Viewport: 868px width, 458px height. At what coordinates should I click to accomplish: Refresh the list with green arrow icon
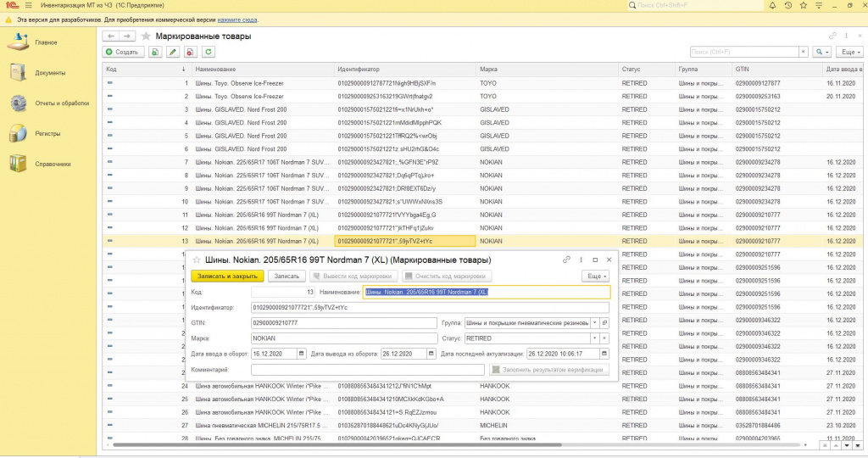point(209,52)
